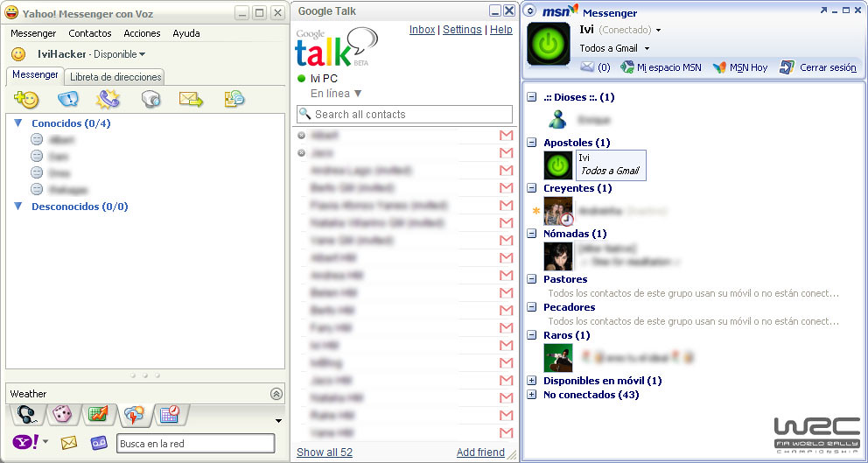Click the Send Instant Message icon in Yahoo
This screenshot has height=463, width=868.
click(x=67, y=99)
